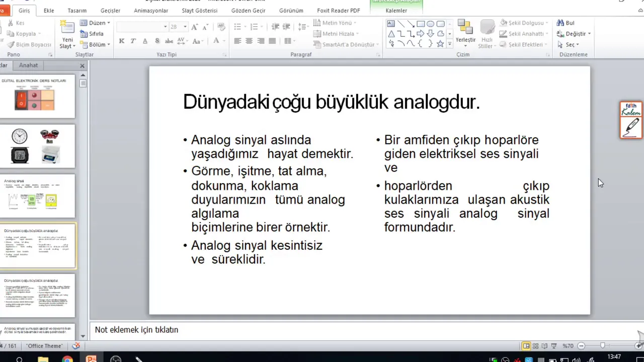The image size is (644, 362).
Task: Click Değiştir replace button
Action: tap(574, 34)
